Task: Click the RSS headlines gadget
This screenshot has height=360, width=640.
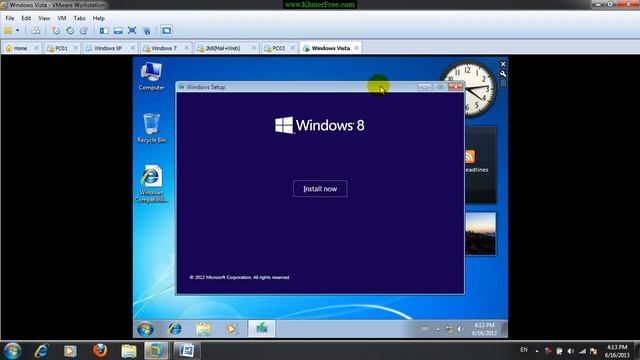Action: point(480,164)
